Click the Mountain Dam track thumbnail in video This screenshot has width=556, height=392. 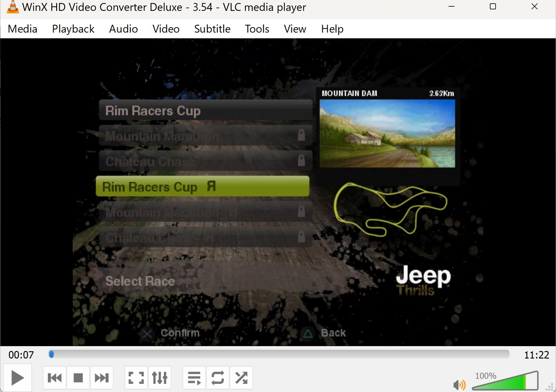tap(387, 133)
